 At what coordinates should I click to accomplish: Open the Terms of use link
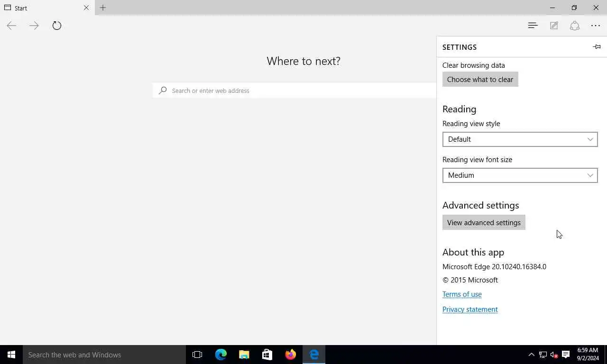click(x=462, y=294)
